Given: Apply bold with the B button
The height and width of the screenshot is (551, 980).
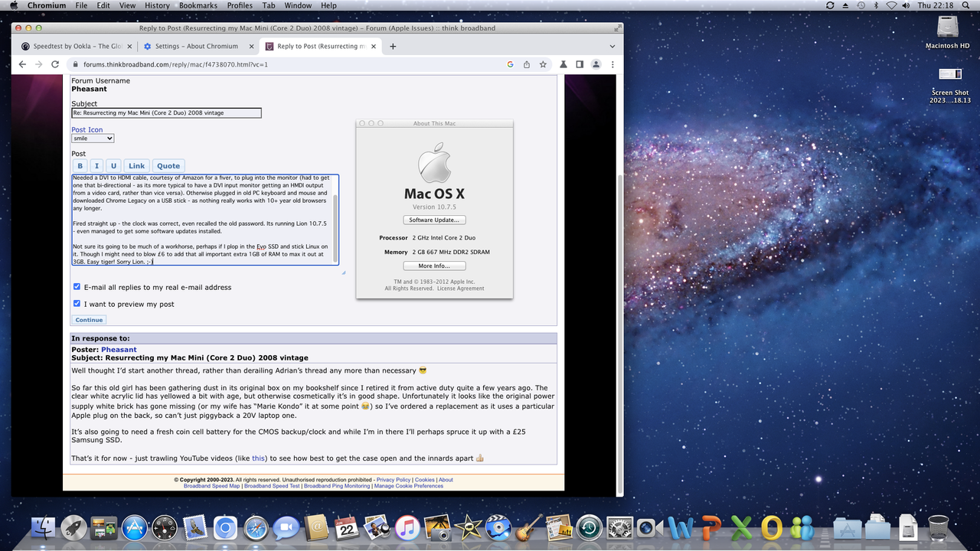Looking at the screenshot, I should point(80,166).
